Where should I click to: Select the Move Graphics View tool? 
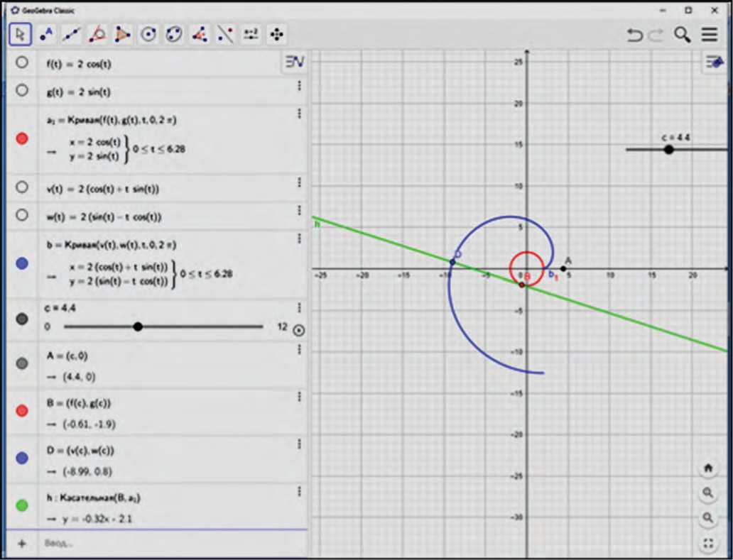(277, 34)
